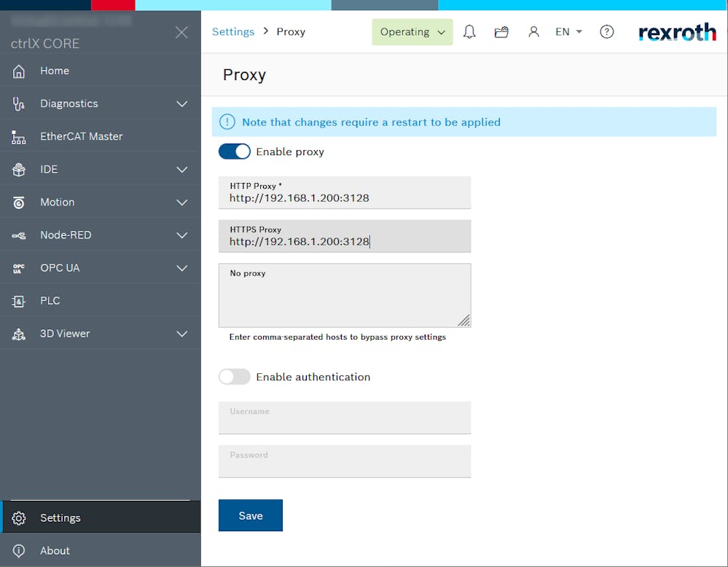Expand the Diagnostics menu chevron

pyautogui.click(x=182, y=104)
